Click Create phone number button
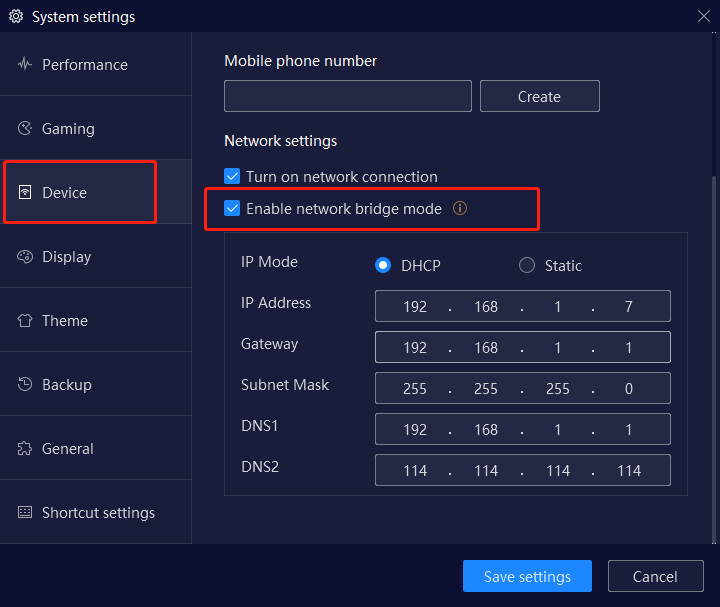 (x=540, y=96)
